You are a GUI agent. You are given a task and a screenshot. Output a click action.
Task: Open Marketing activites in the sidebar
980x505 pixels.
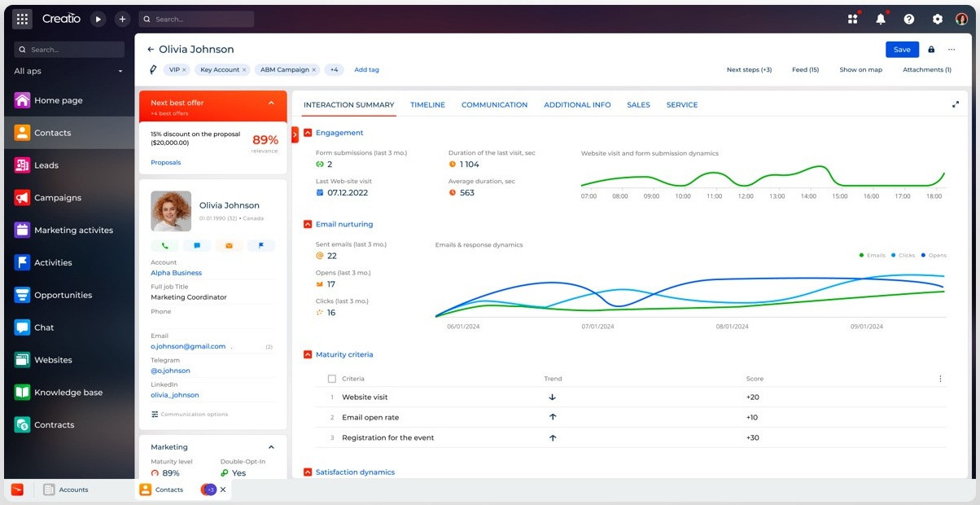tap(69, 231)
